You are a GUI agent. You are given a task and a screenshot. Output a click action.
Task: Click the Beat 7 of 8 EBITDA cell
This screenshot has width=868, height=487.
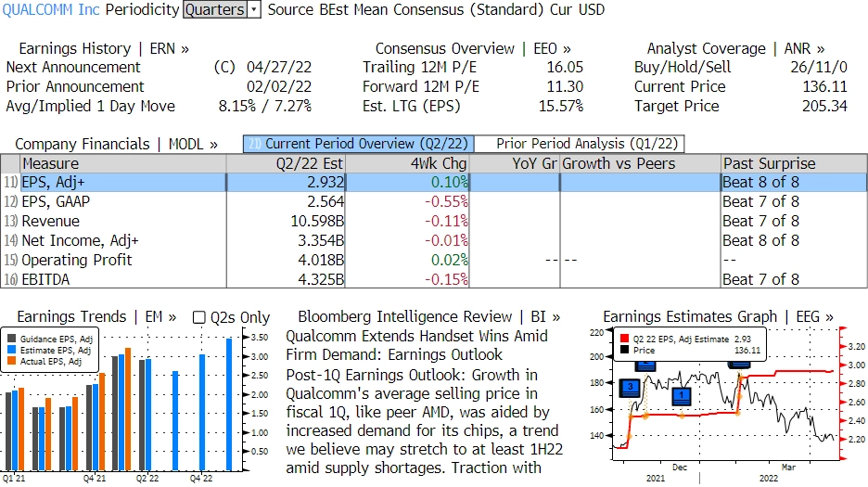coord(794,279)
